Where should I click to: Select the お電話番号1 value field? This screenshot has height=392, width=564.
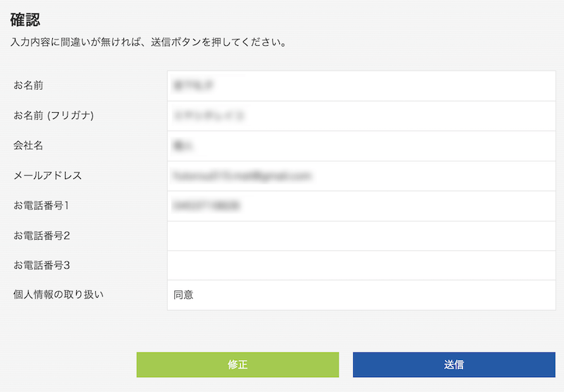click(362, 206)
